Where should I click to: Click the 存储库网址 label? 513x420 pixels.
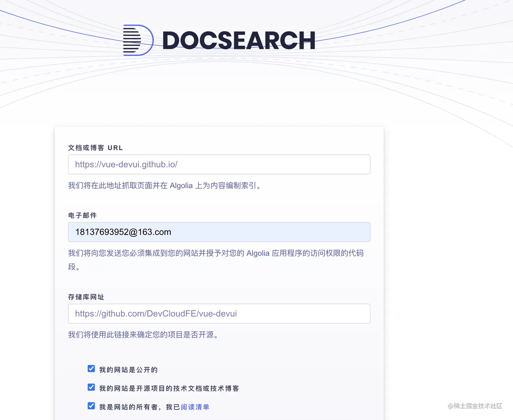(x=86, y=297)
